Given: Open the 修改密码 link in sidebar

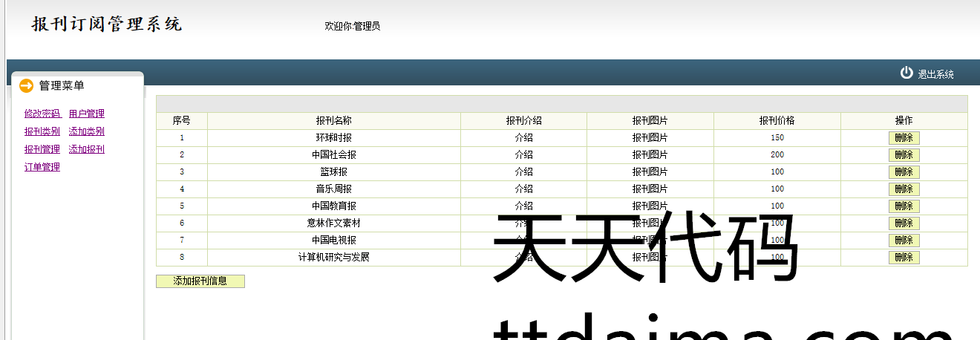Looking at the screenshot, I should (42, 114).
